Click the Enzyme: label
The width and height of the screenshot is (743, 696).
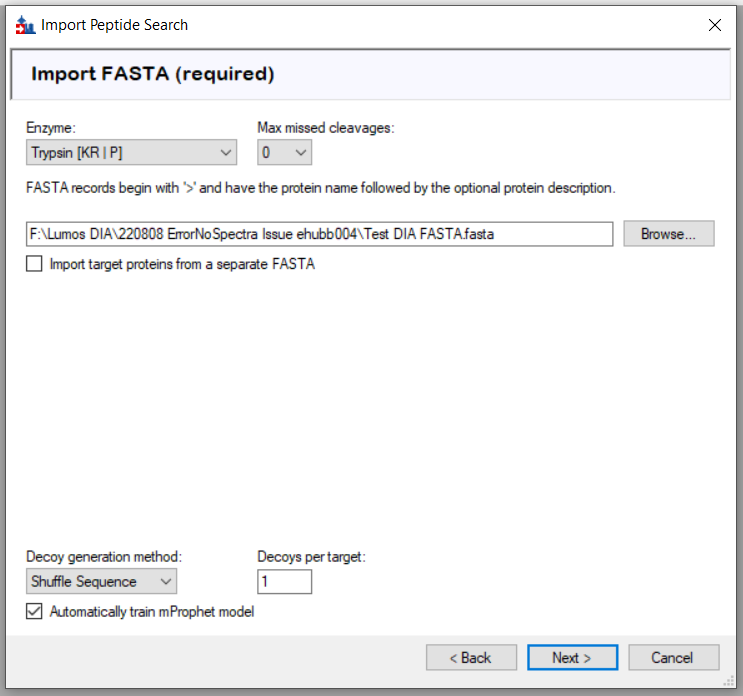(51, 128)
